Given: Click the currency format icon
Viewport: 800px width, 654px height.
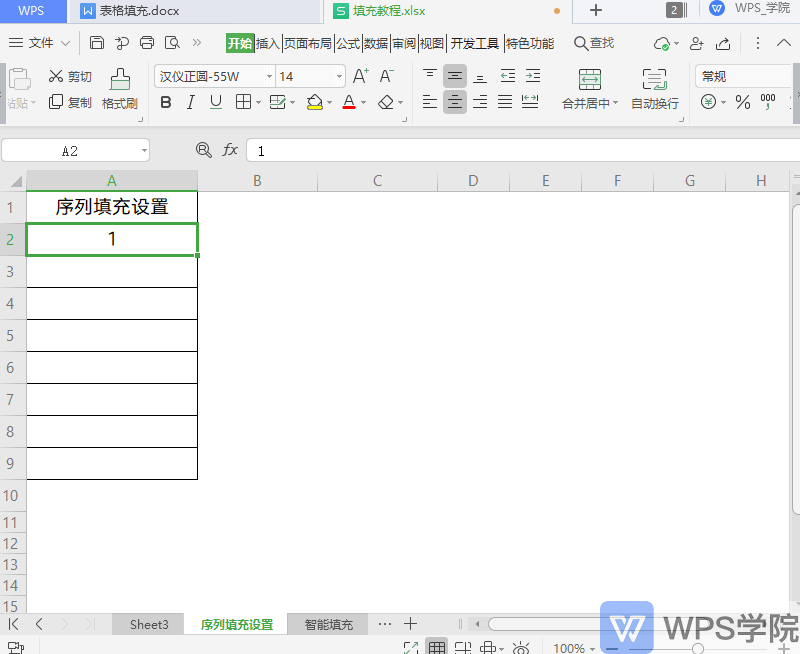Looking at the screenshot, I should (708, 102).
